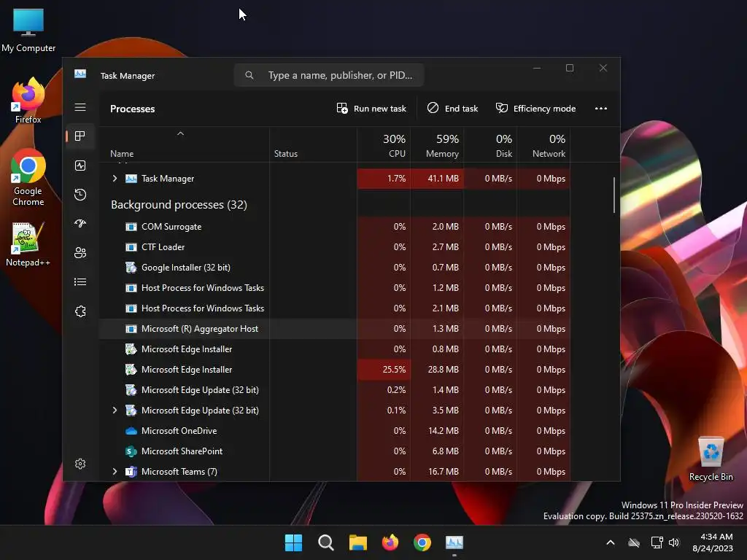The width and height of the screenshot is (747, 560).
Task: Click the search magnifier icon in Task Manager
Action: point(249,75)
